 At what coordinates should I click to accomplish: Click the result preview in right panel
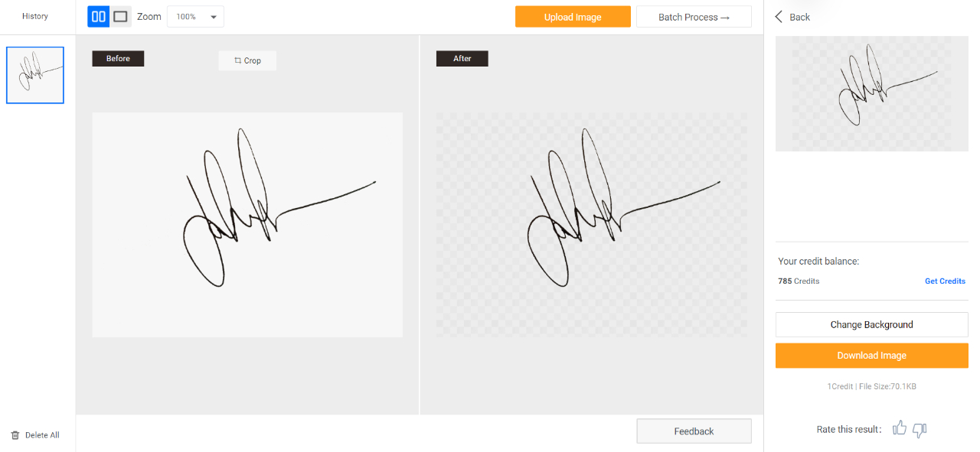(x=872, y=93)
